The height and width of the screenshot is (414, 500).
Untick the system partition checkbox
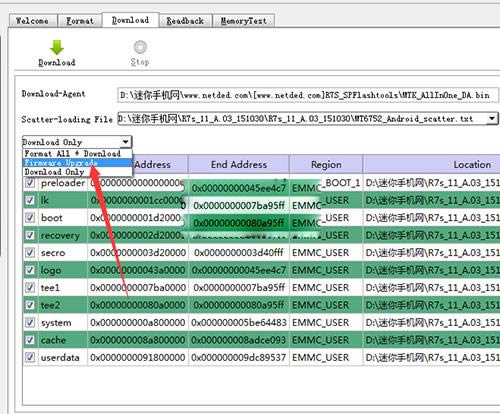click(30, 322)
